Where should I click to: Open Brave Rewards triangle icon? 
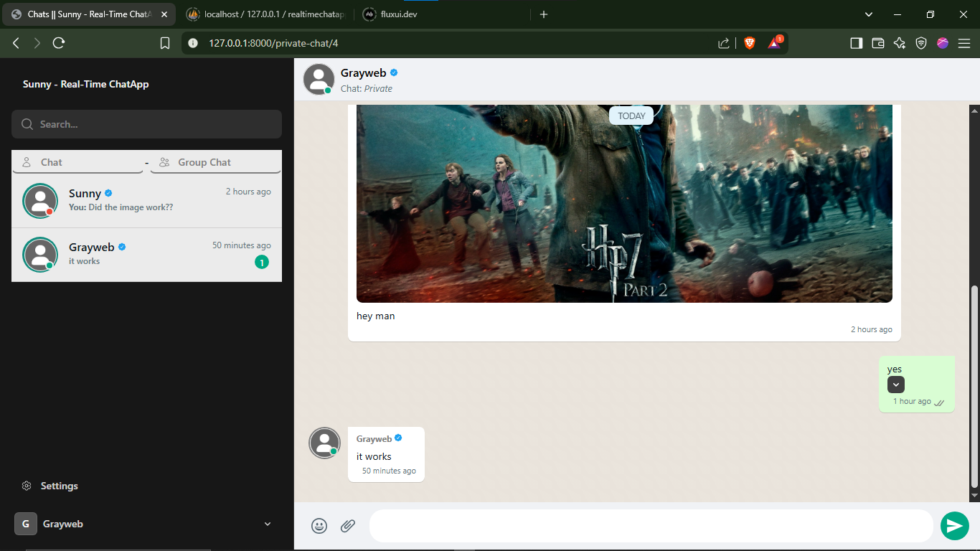coord(775,43)
